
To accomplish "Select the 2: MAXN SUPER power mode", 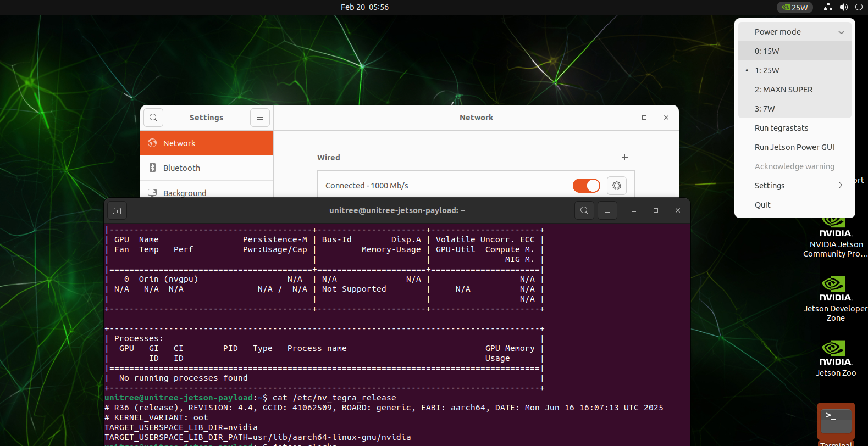I will [x=783, y=90].
